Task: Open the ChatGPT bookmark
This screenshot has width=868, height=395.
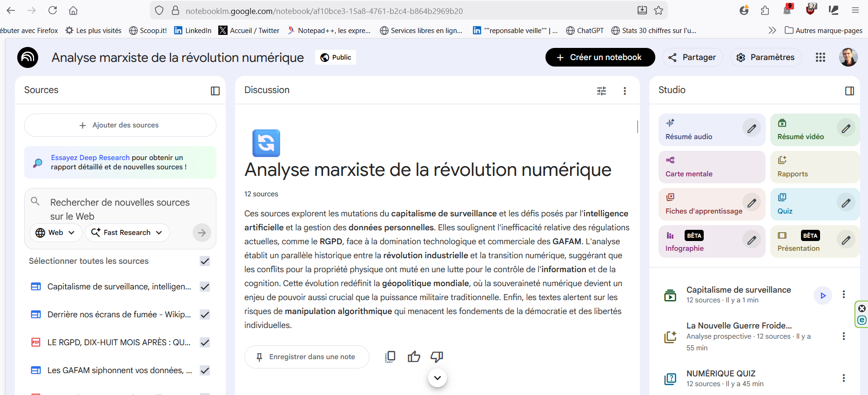Action: point(585,30)
